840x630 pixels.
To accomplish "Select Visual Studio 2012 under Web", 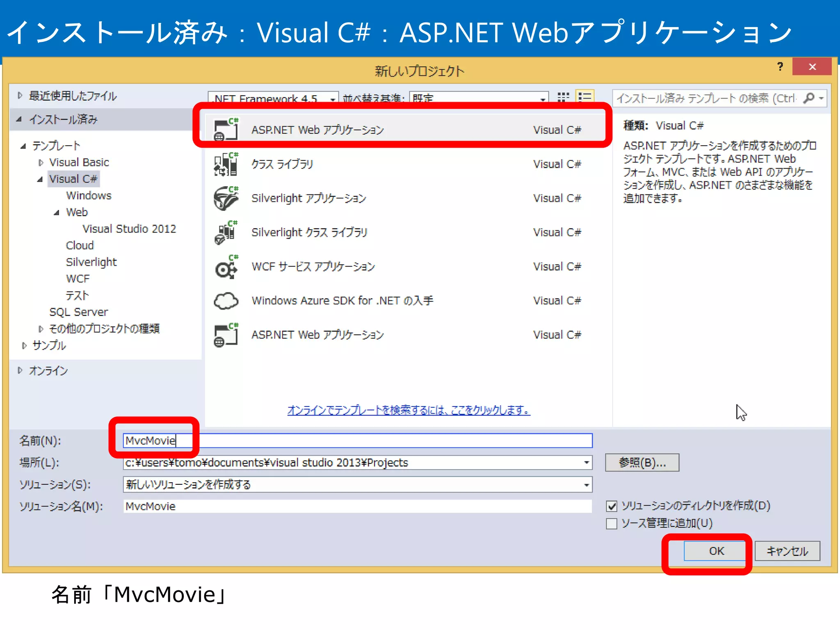I will pos(129,229).
